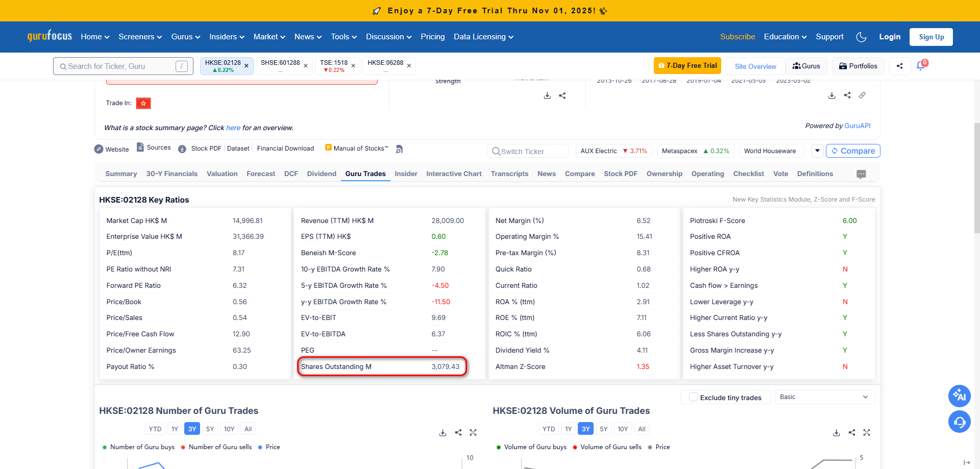980x469 pixels.
Task: Share page using header share button
Action: tap(900, 66)
